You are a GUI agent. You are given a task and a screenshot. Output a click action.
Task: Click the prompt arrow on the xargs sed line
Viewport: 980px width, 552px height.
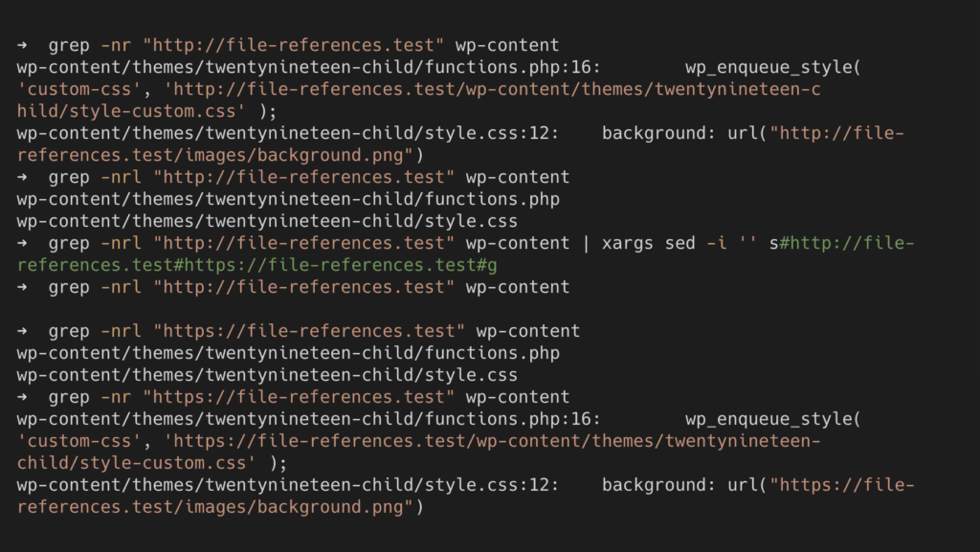(x=23, y=243)
